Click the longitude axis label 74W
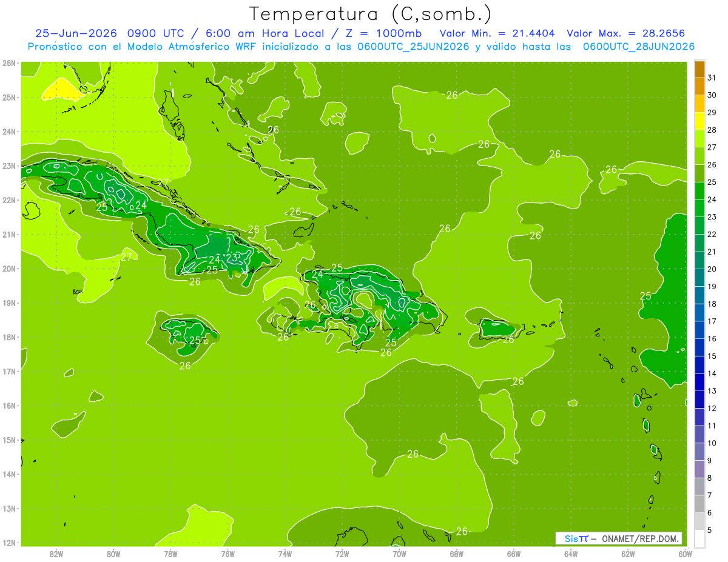 285,554
